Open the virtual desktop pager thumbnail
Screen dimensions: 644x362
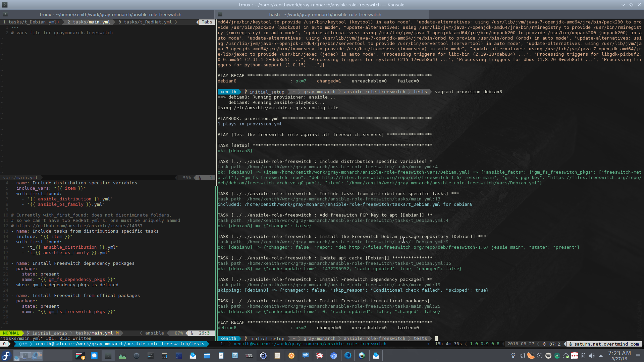[x=28, y=356]
